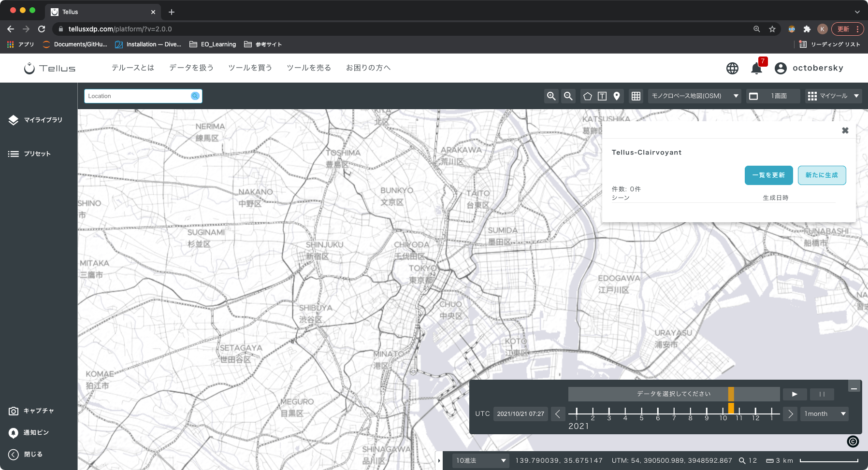Click month 6 on the timeline axis
868x470 pixels.
pos(658,417)
